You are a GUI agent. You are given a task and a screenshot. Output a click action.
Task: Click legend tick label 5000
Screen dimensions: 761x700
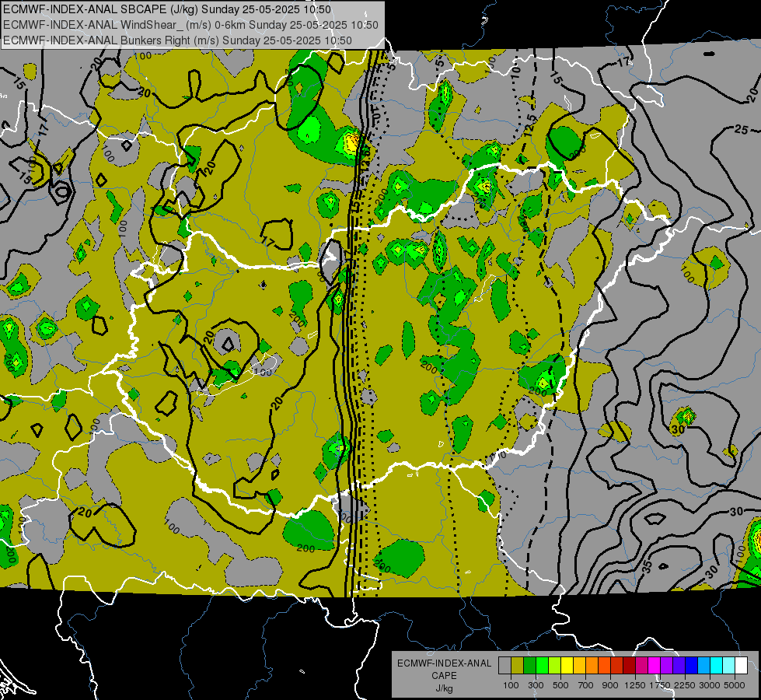point(735,685)
